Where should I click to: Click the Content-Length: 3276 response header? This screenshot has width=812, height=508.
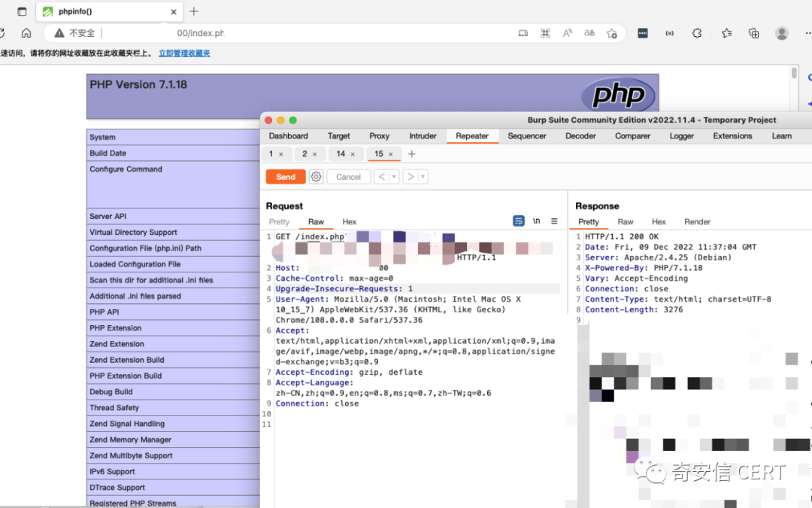click(634, 309)
